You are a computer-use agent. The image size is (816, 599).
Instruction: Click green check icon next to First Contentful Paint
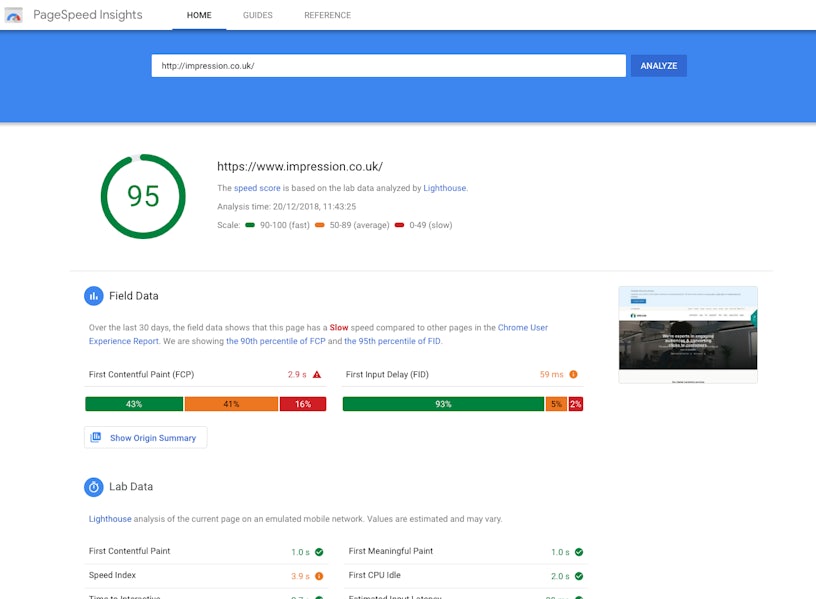coord(319,552)
